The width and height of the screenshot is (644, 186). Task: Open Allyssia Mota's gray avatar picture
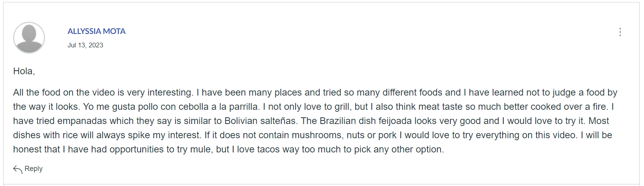click(29, 38)
